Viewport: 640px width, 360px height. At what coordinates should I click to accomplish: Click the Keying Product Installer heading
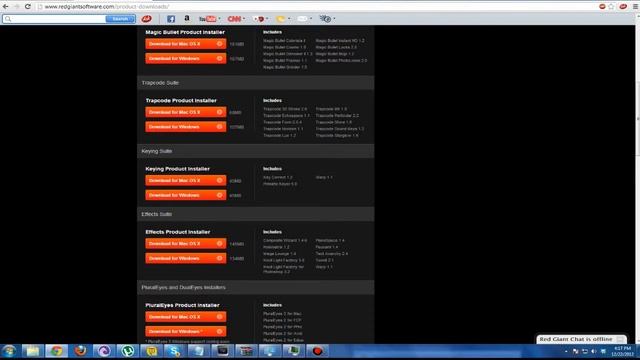point(178,169)
